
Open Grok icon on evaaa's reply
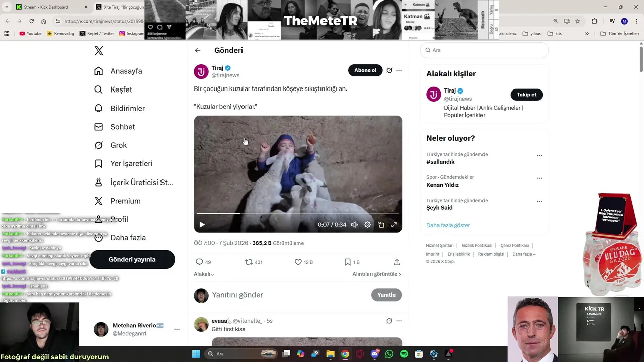tap(389, 321)
